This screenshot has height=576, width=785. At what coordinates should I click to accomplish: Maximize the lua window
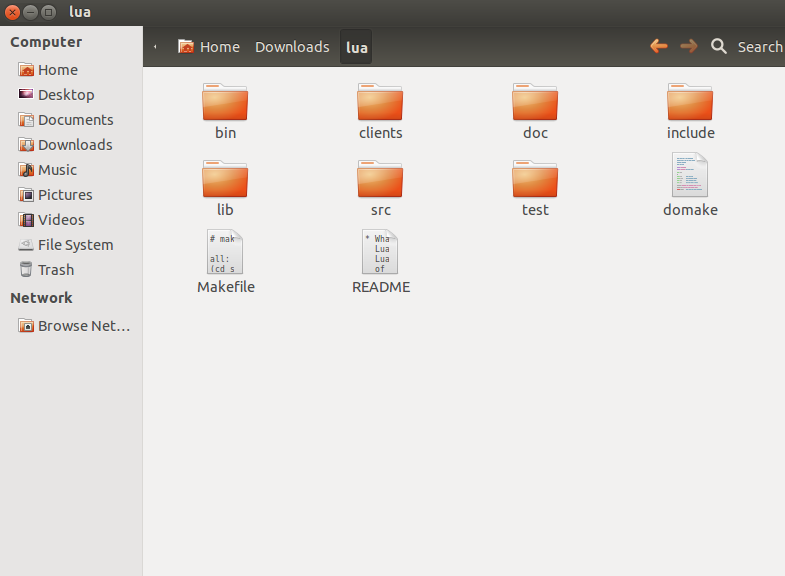pos(49,12)
